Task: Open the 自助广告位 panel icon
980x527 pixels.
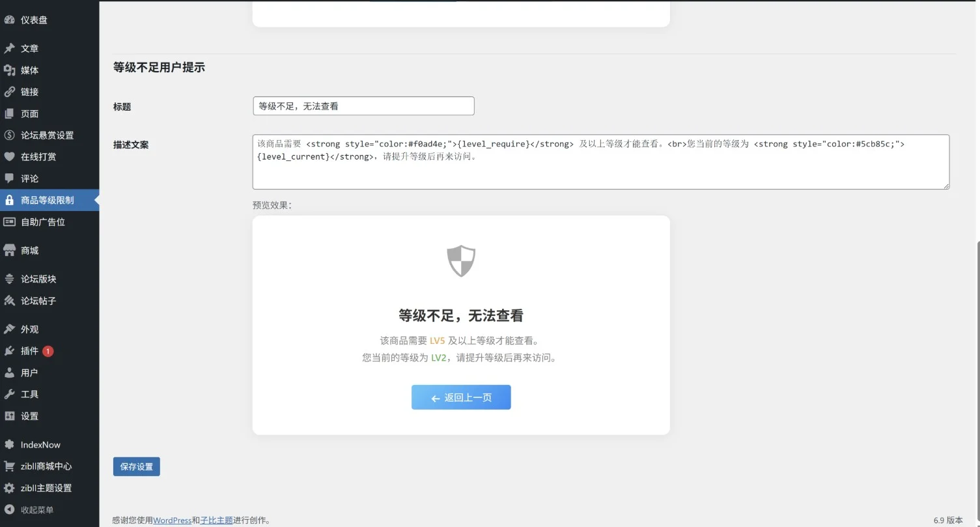Action: [x=9, y=222]
